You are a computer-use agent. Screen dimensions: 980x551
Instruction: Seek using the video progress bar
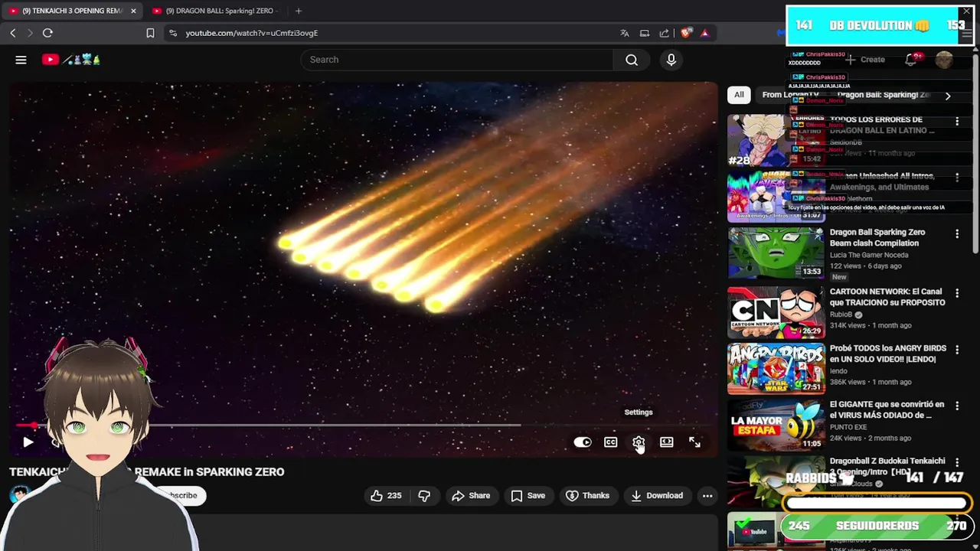coord(364,425)
